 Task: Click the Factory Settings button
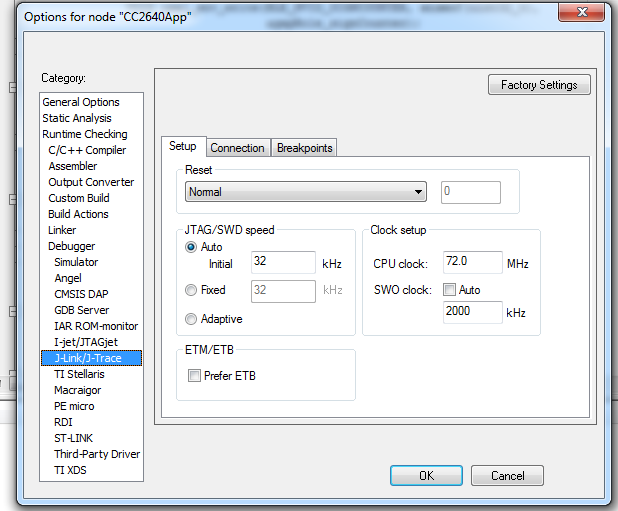539,85
